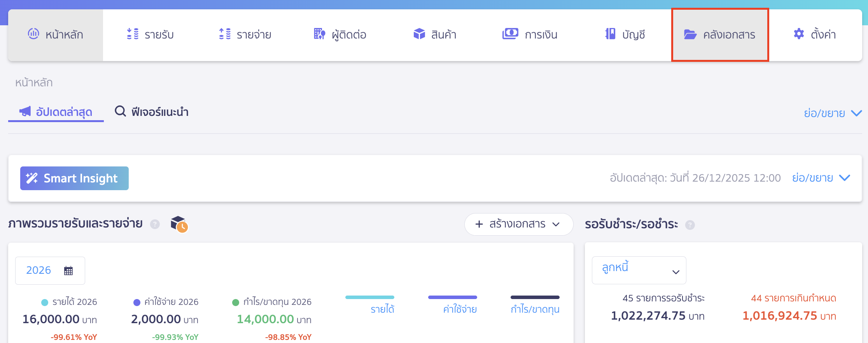Open the รายรับ income menu
The width and height of the screenshot is (868, 343).
[150, 35]
